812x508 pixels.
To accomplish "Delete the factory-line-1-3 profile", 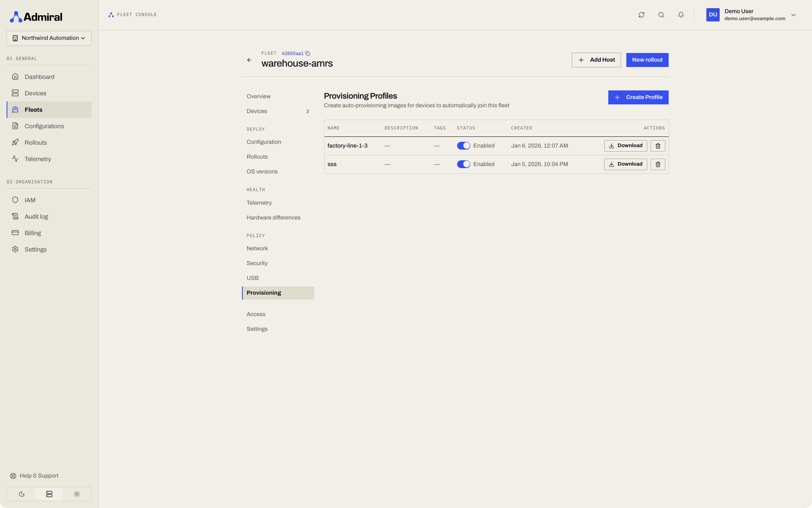I will 658,146.
